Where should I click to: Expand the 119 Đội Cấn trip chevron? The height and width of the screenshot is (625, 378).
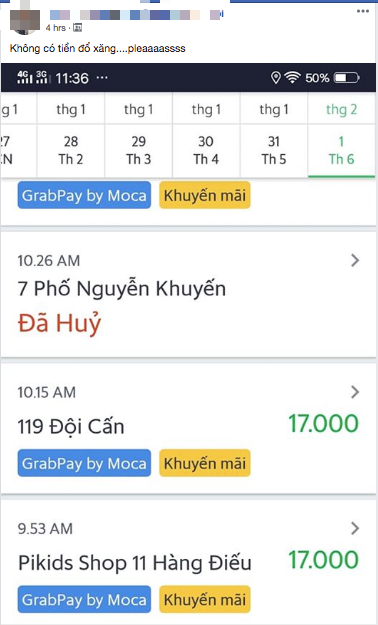click(355, 392)
